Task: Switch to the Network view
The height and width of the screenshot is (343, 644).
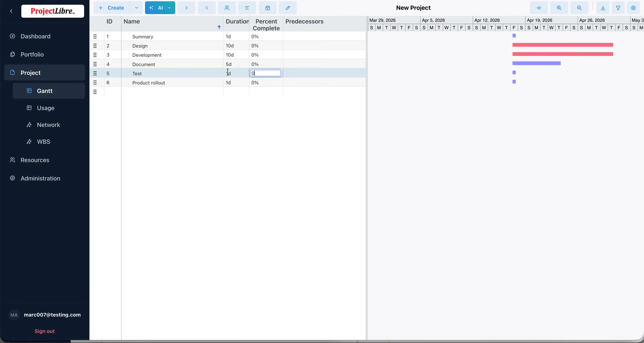Action: tap(48, 125)
